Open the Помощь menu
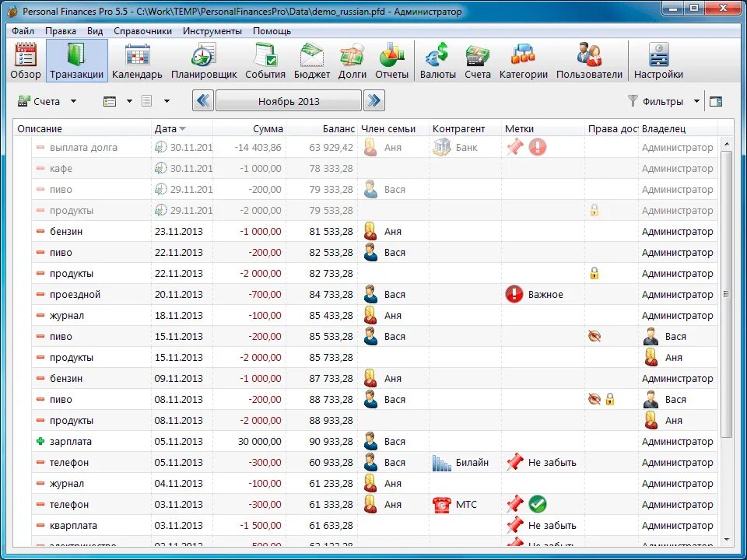 point(272,31)
